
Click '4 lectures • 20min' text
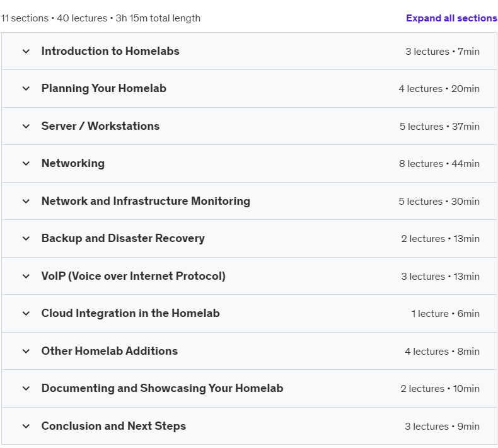click(439, 89)
